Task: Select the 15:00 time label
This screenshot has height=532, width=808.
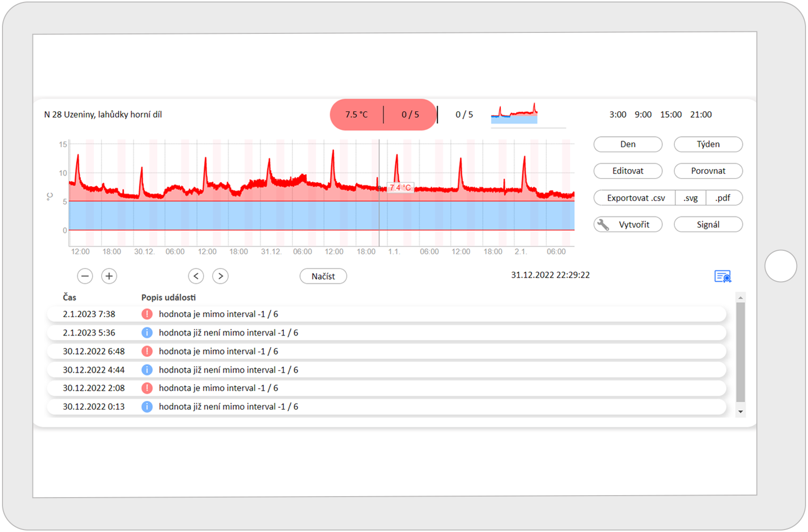Action: pyautogui.click(x=671, y=115)
